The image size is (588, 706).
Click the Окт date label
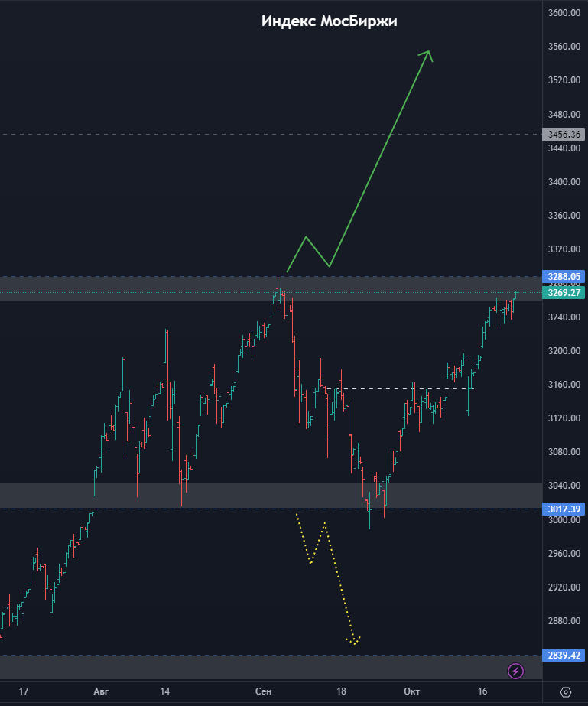pyautogui.click(x=411, y=691)
